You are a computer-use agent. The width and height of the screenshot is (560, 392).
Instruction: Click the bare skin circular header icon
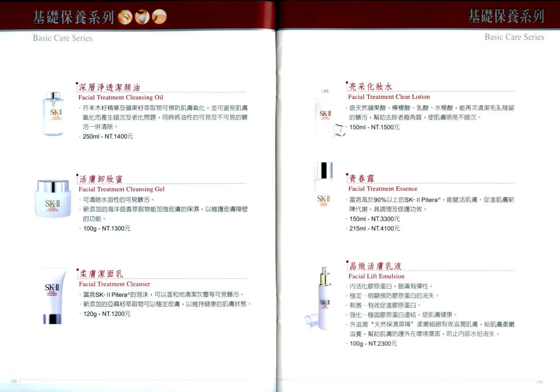pos(159,17)
